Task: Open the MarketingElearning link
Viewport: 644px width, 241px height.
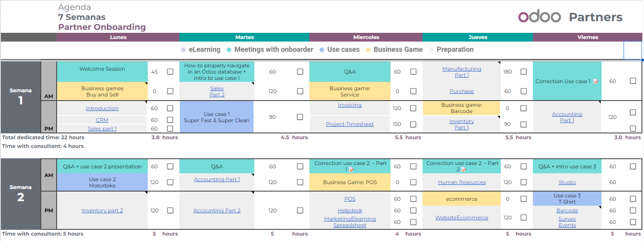Action: (x=350, y=219)
